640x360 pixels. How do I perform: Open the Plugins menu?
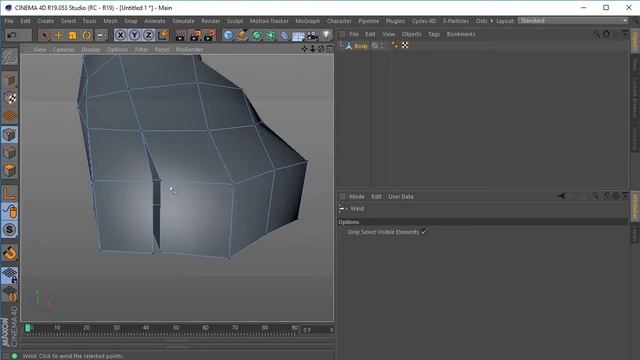point(395,21)
